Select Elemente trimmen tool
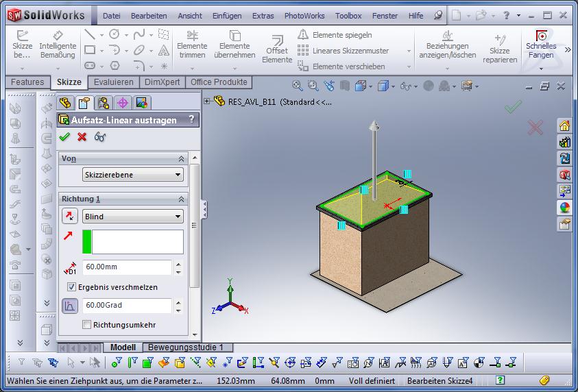Viewport: 578px width, 392px height. point(192,45)
